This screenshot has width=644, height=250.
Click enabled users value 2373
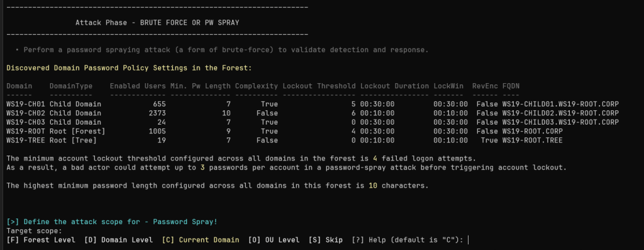(157, 113)
